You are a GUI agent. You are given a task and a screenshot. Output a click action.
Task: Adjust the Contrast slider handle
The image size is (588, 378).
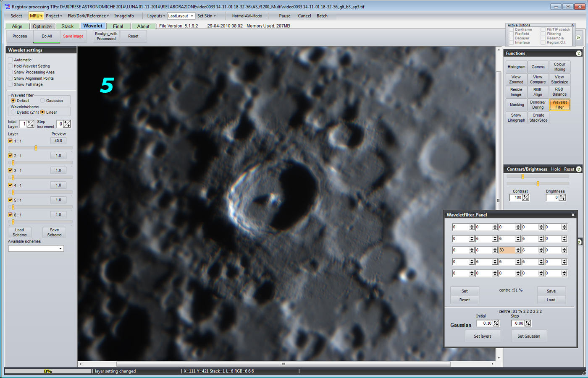(x=522, y=177)
